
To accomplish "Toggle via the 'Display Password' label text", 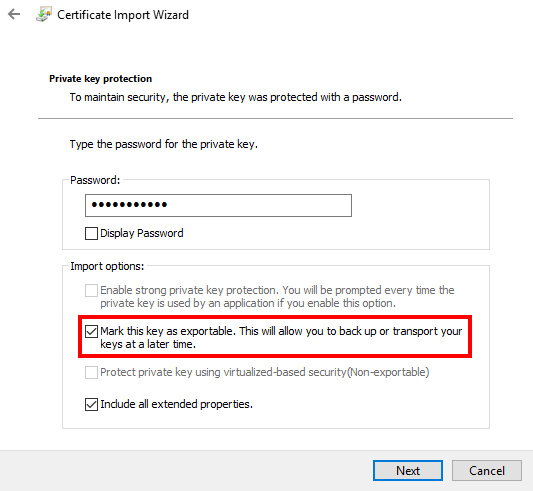I will pos(142,233).
